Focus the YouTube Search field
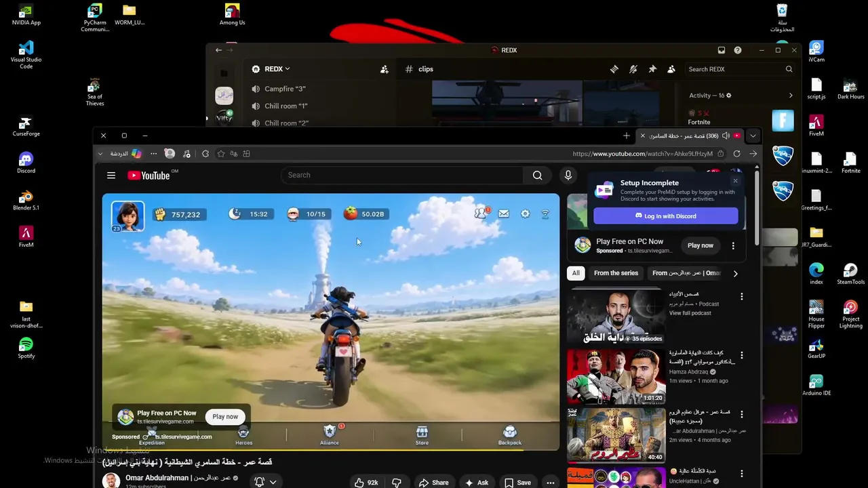868x488 pixels. coord(402,176)
